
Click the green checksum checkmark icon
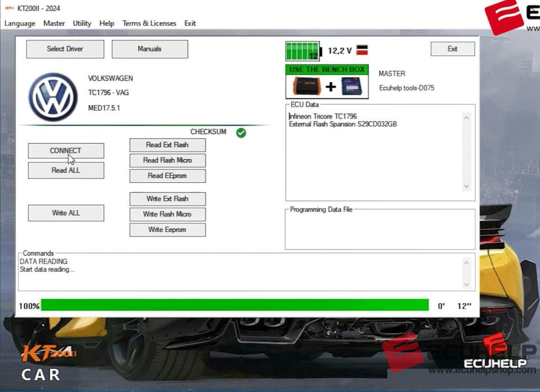pyautogui.click(x=241, y=132)
